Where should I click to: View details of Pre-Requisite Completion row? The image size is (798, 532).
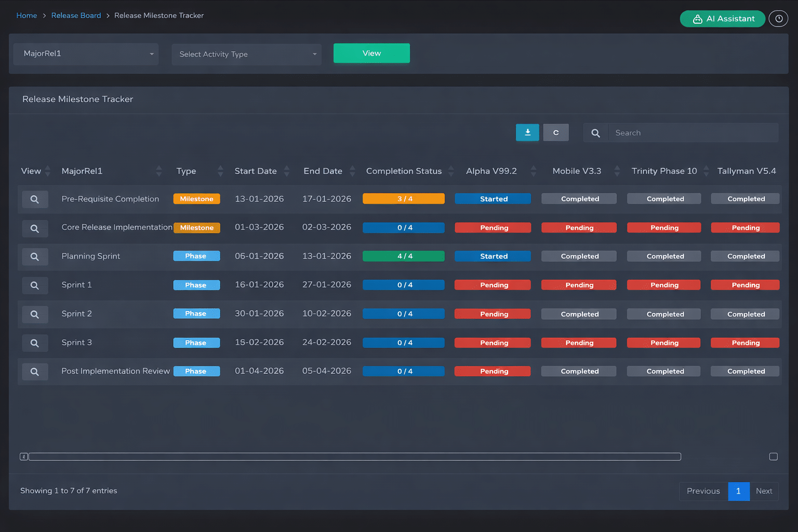coord(35,199)
